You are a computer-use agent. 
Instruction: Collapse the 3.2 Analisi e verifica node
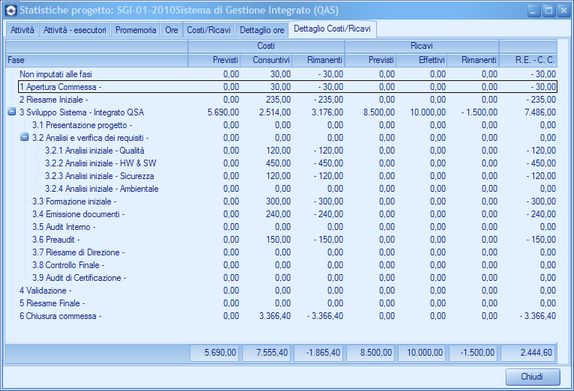pos(25,137)
